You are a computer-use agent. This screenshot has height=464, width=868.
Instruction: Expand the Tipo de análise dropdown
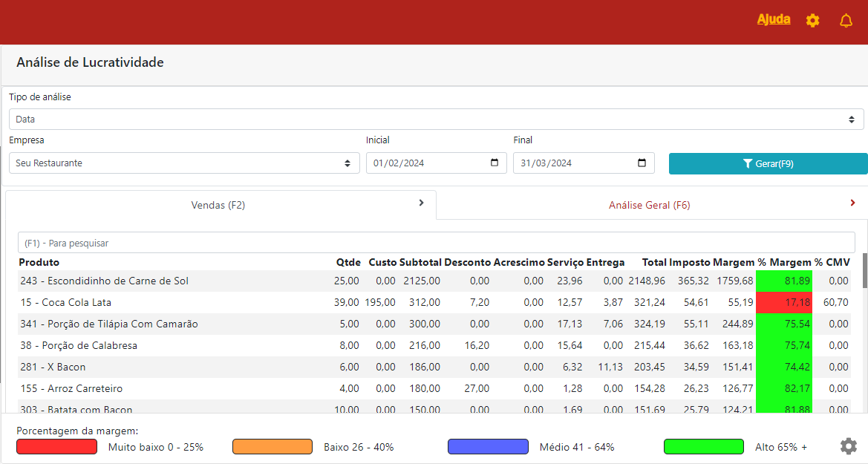[x=436, y=120]
